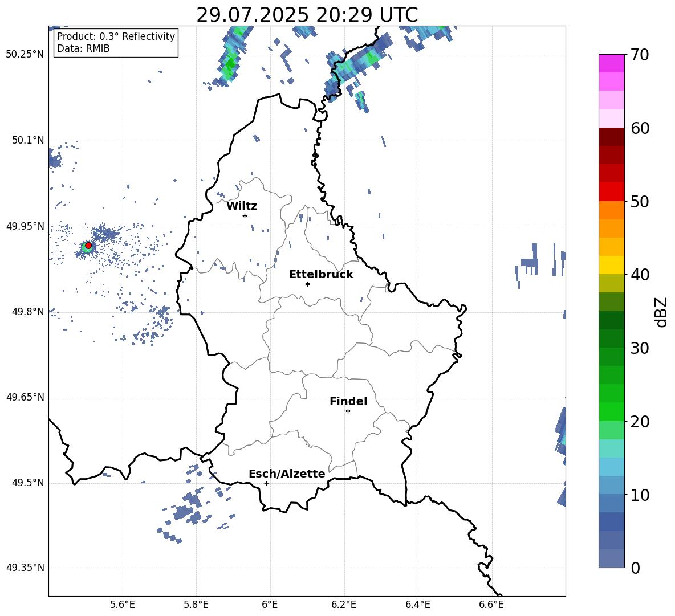
Task: Click longitude label 5.6°E
Action: pos(123,605)
